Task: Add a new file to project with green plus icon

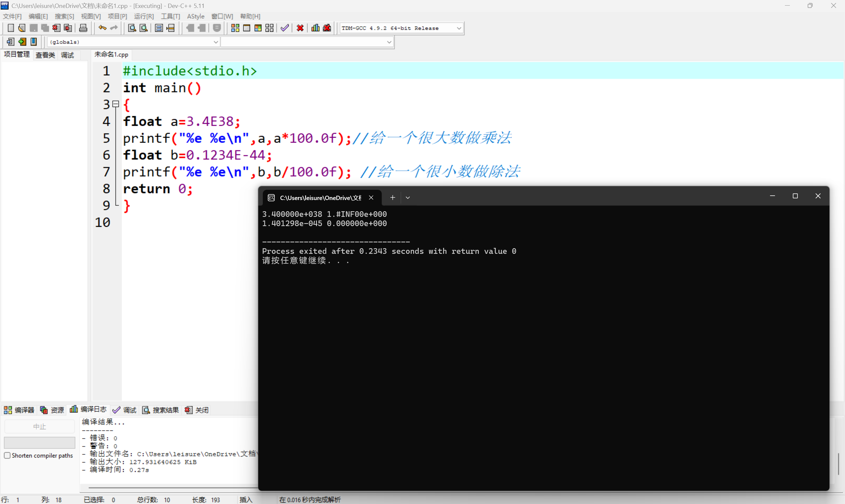Action: [22, 42]
